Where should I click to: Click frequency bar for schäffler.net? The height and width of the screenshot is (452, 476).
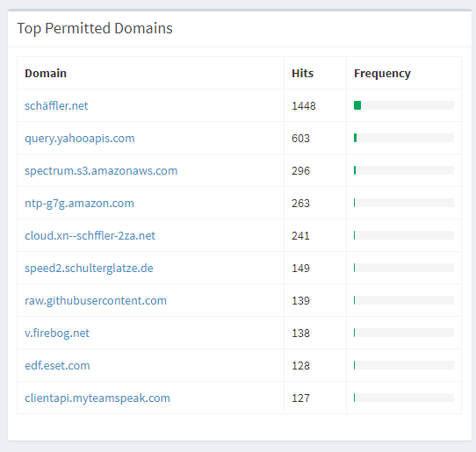pos(404,105)
